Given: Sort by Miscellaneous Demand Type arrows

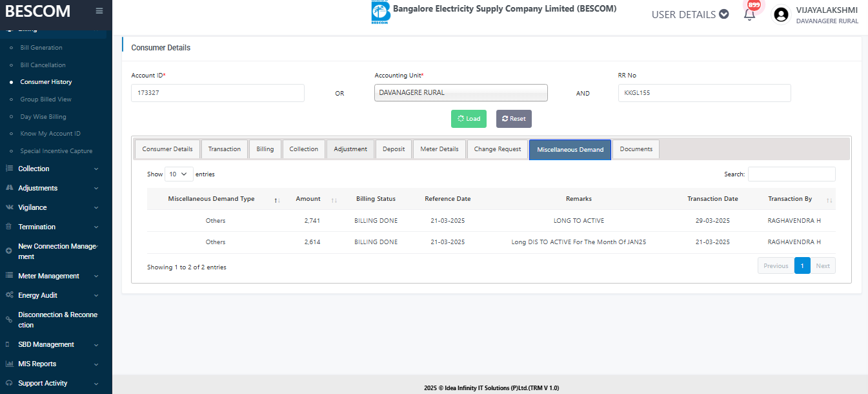Looking at the screenshot, I should click(x=277, y=200).
